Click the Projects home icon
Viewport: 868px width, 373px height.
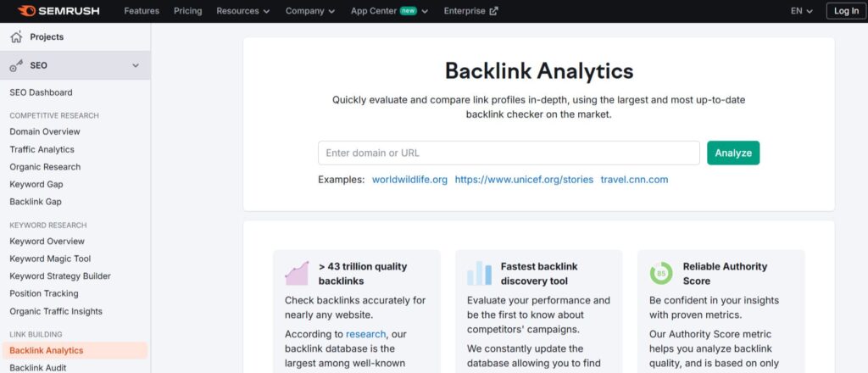click(x=17, y=37)
